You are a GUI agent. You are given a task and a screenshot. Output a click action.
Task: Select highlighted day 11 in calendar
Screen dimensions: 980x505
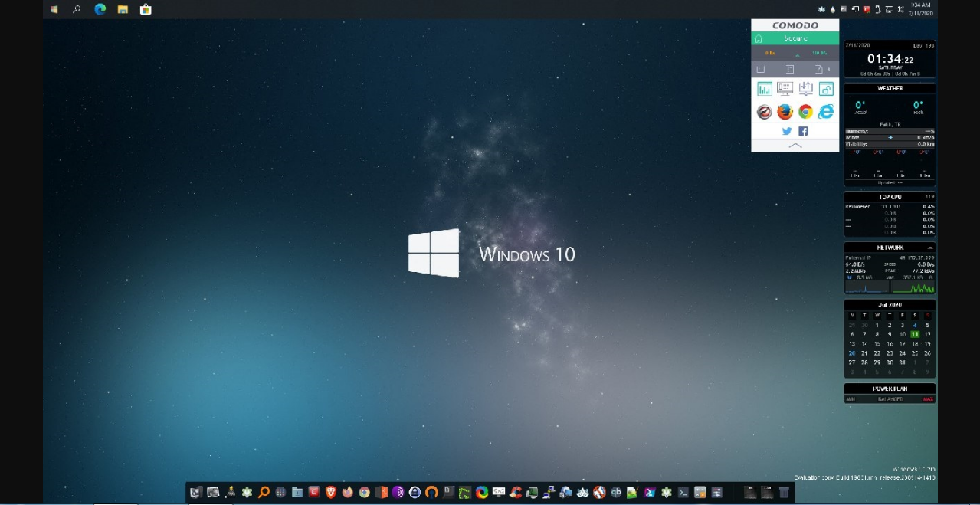(x=915, y=334)
